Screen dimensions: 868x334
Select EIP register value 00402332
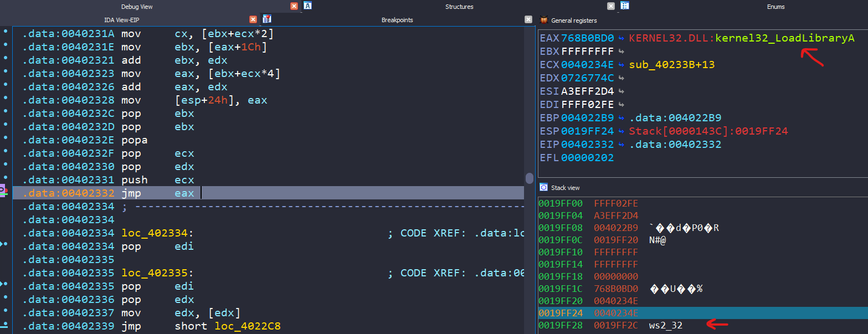(x=588, y=145)
